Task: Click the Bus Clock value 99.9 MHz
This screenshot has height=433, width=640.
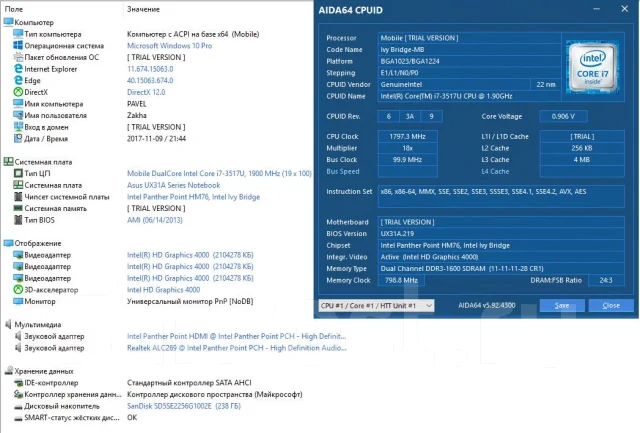Action: [407, 160]
